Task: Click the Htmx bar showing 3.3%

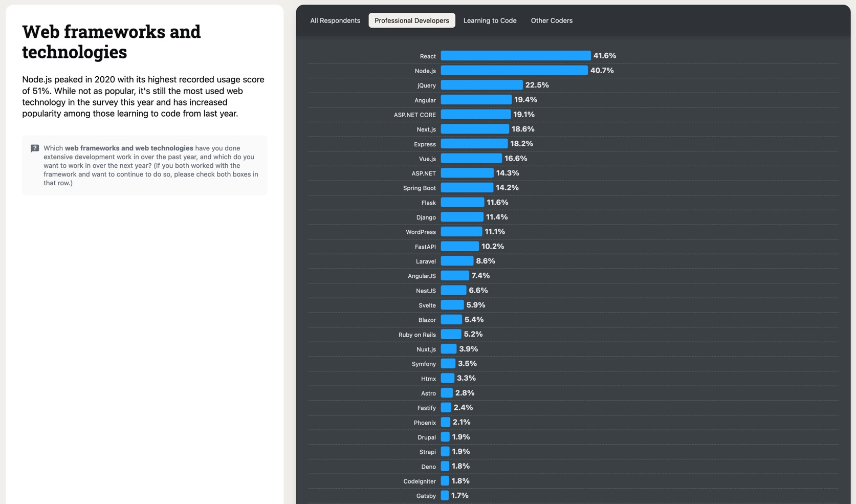Action: (447, 378)
